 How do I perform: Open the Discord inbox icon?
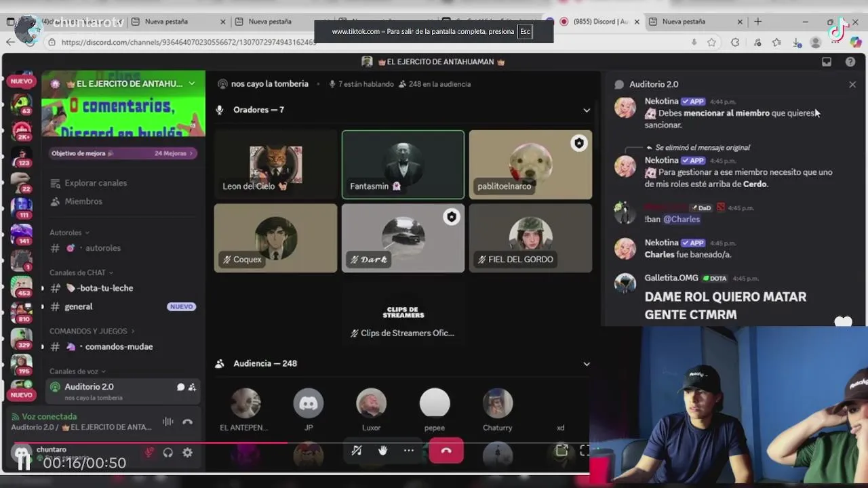pyautogui.click(x=827, y=62)
